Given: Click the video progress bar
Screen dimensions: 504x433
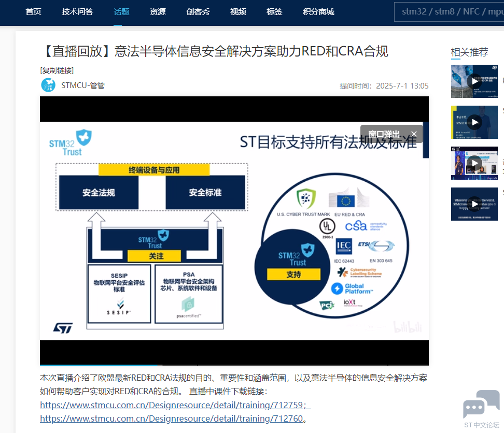Looking at the screenshot, I should click(x=234, y=365).
